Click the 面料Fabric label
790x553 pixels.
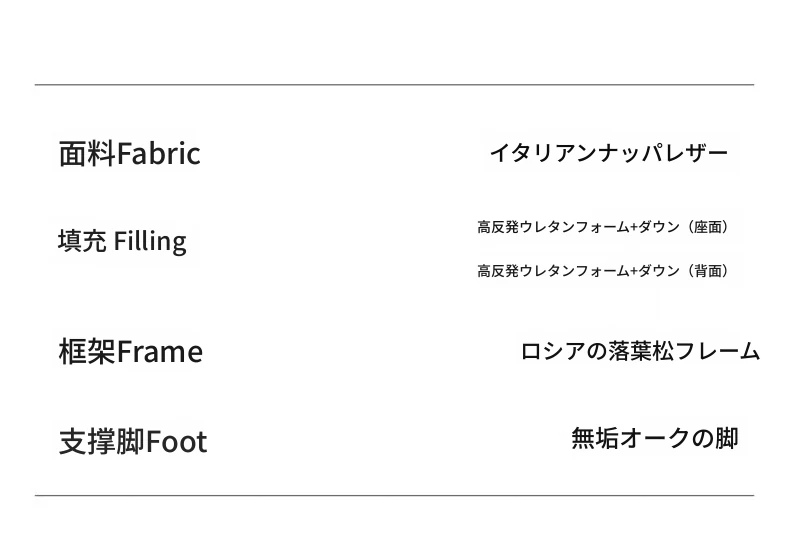click(x=129, y=154)
